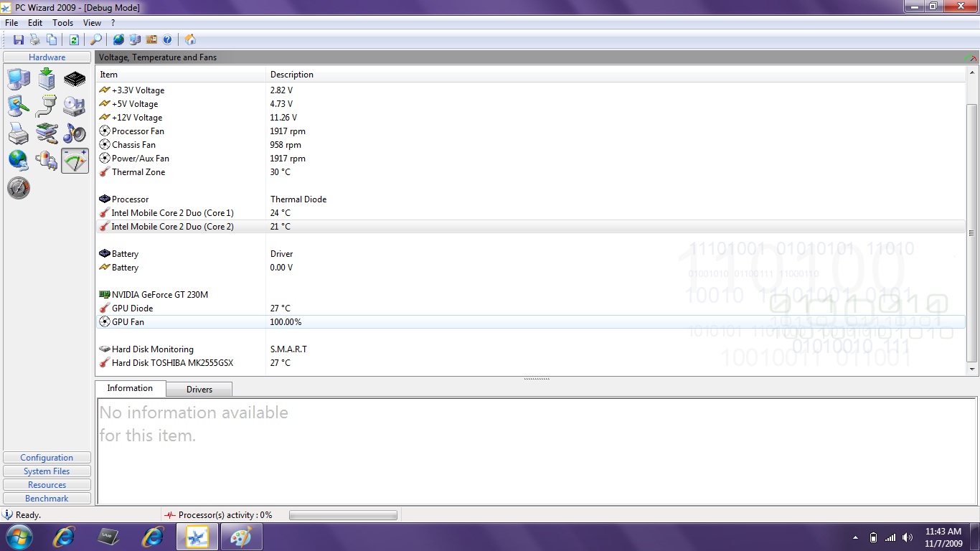Image resolution: width=980 pixels, height=551 pixels.
Task: Click the globe web toolbar icon
Action: point(118,39)
